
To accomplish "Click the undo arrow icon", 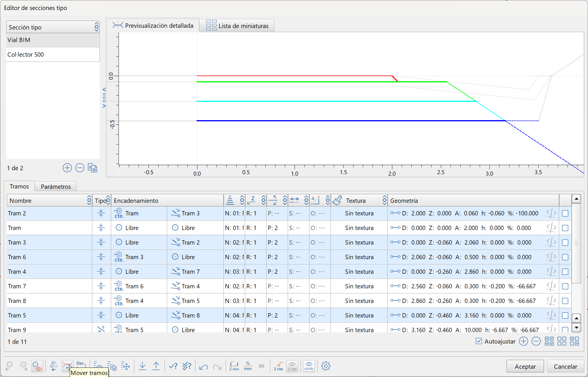I will [x=203, y=366].
